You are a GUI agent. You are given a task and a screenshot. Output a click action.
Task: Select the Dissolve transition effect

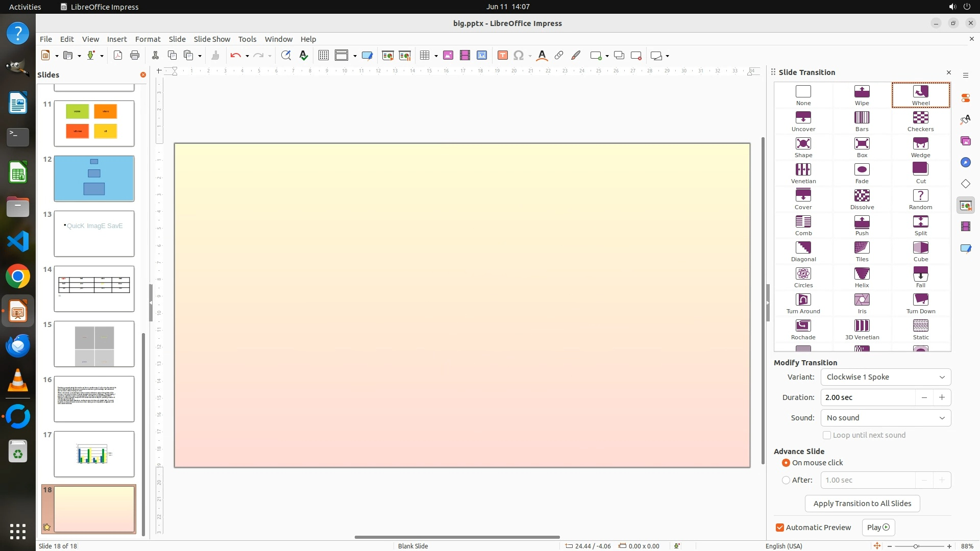coord(862,199)
